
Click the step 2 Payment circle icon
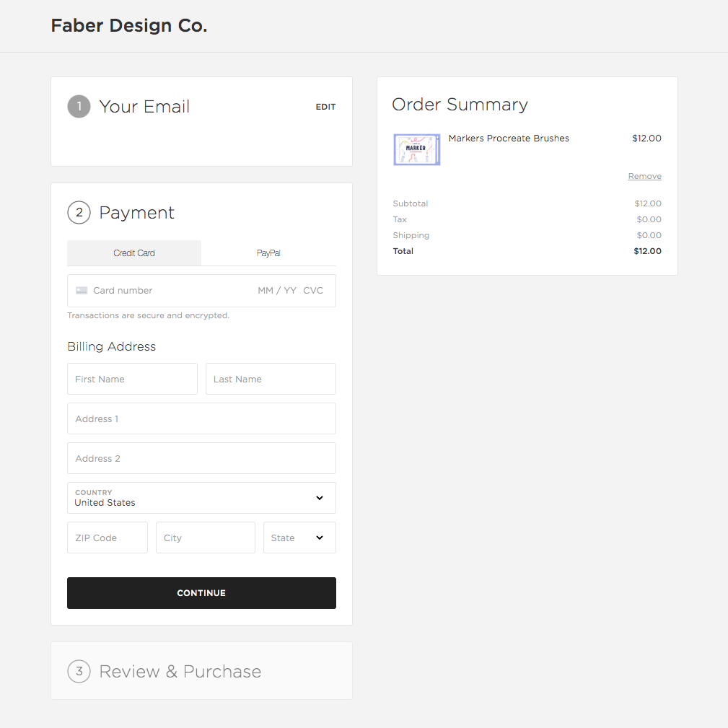click(79, 213)
